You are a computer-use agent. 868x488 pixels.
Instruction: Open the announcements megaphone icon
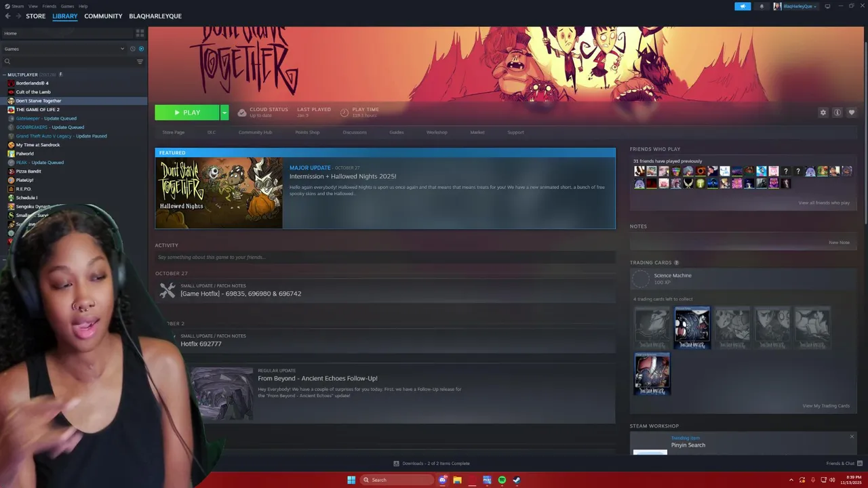(743, 6)
